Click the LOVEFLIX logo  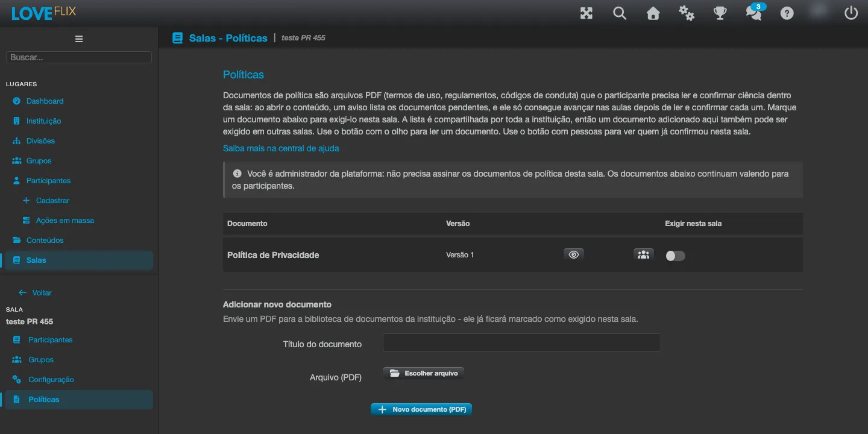point(43,13)
